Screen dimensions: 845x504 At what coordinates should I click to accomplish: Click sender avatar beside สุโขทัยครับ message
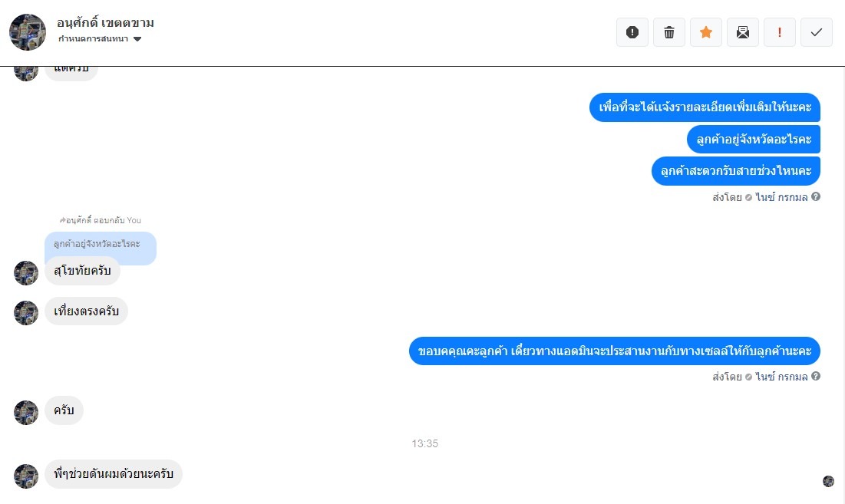pos(26,273)
